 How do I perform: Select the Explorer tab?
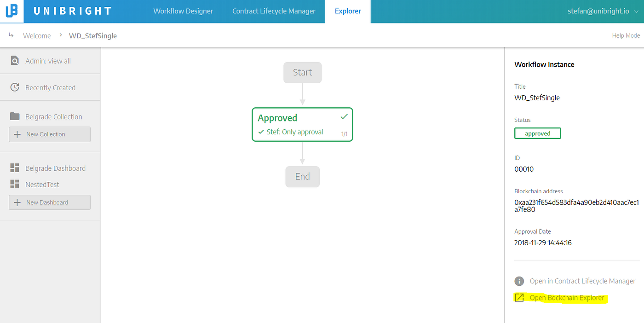[x=348, y=11]
